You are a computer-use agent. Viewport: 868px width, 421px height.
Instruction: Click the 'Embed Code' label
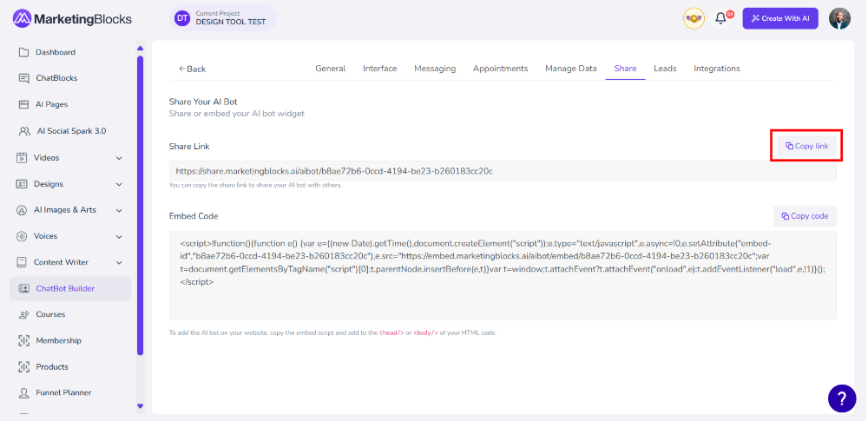tap(194, 216)
